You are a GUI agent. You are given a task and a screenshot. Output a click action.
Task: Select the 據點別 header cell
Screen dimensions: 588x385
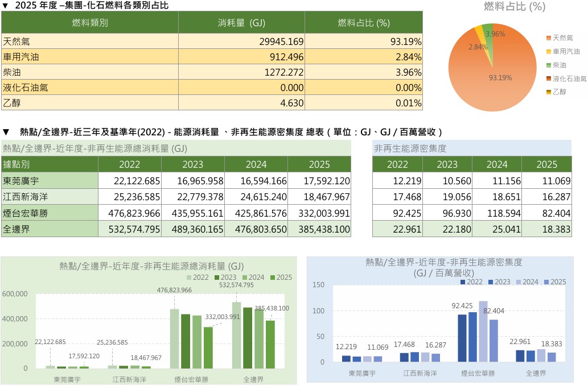click(x=50, y=164)
